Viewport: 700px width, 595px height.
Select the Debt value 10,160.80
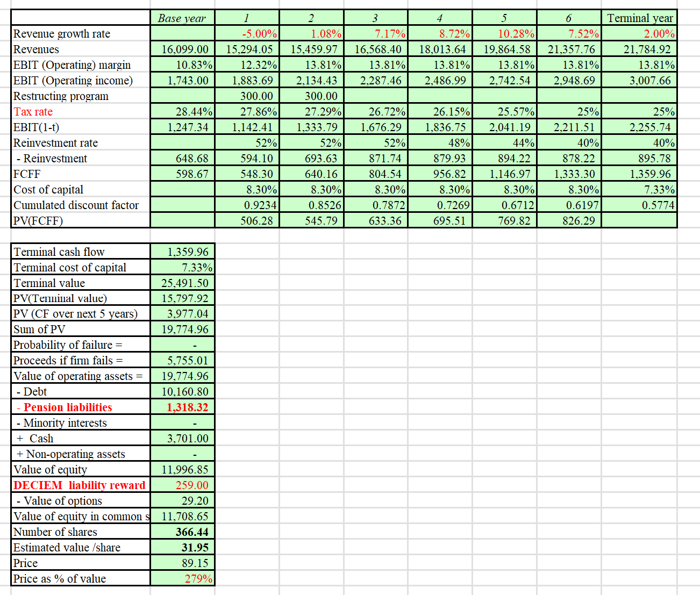tap(182, 392)
